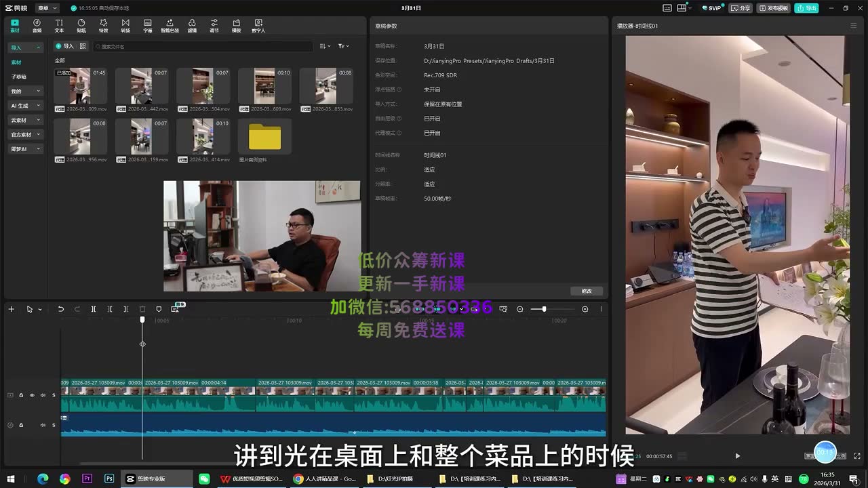868x488 pixels.
Task: Toggle solo S on main video track
Action: [x=54, y=395]
